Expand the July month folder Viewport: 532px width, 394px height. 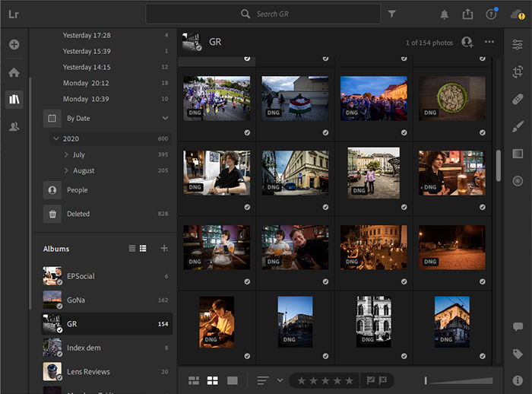click(67, 154)
